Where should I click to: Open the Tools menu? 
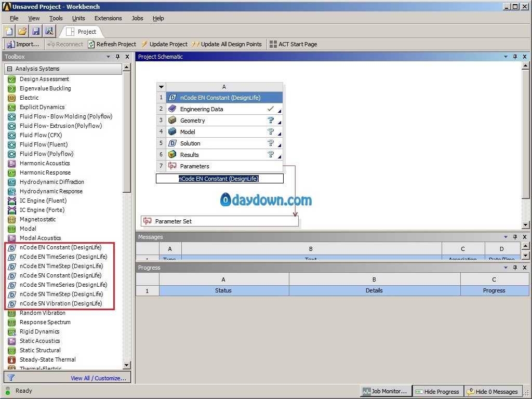[x=56, y=18]
